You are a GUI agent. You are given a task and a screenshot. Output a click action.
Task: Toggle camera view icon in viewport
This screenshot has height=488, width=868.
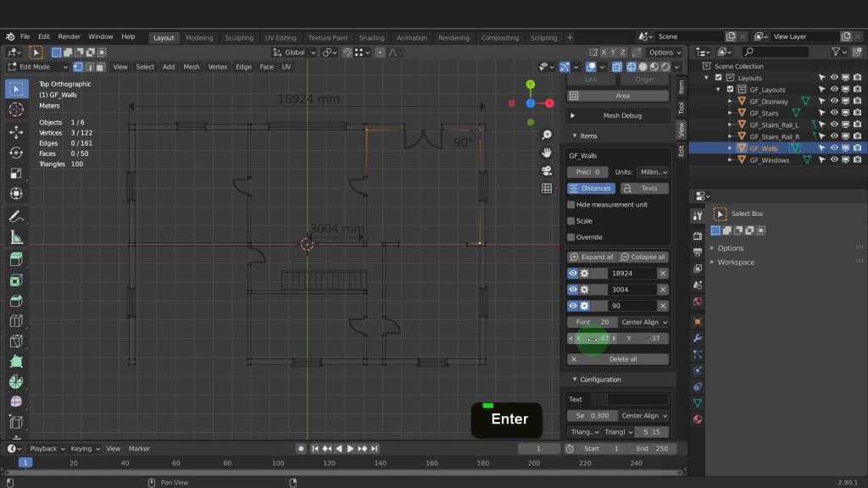point(547,170)
